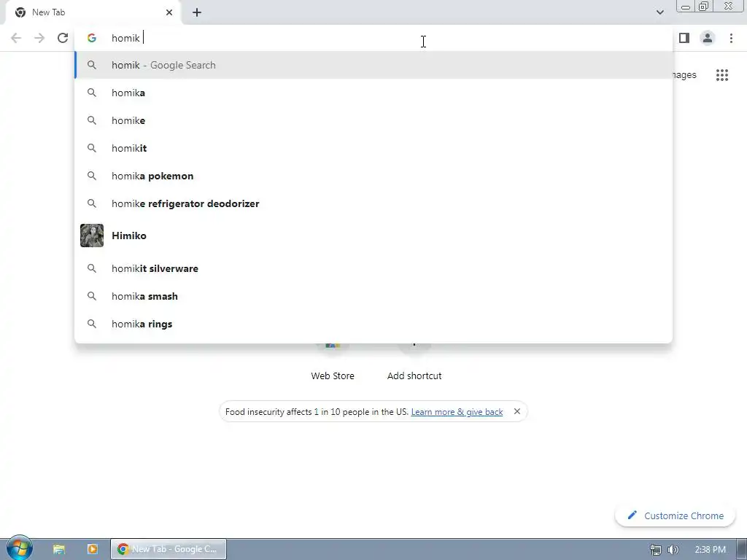Image resolution: width=747 pixels, height=560 pixels.
Task: Dismiss the food insecurity notice
Action: pos(517,411)
